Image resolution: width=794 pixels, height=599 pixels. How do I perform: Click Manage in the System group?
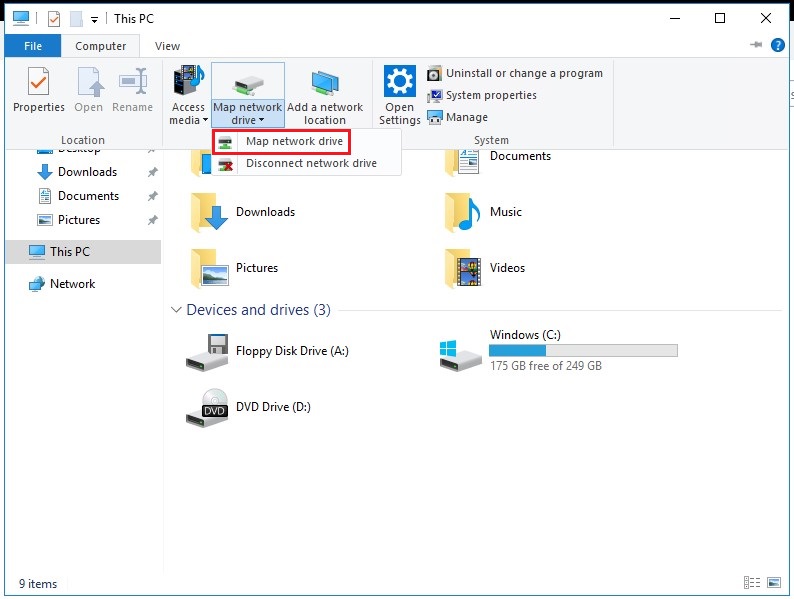point(457,117)
